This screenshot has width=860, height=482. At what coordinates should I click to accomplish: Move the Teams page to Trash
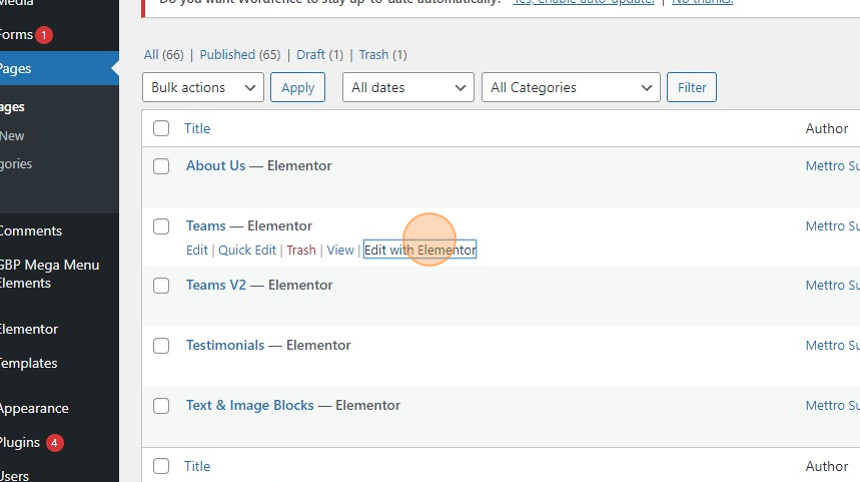301,250
